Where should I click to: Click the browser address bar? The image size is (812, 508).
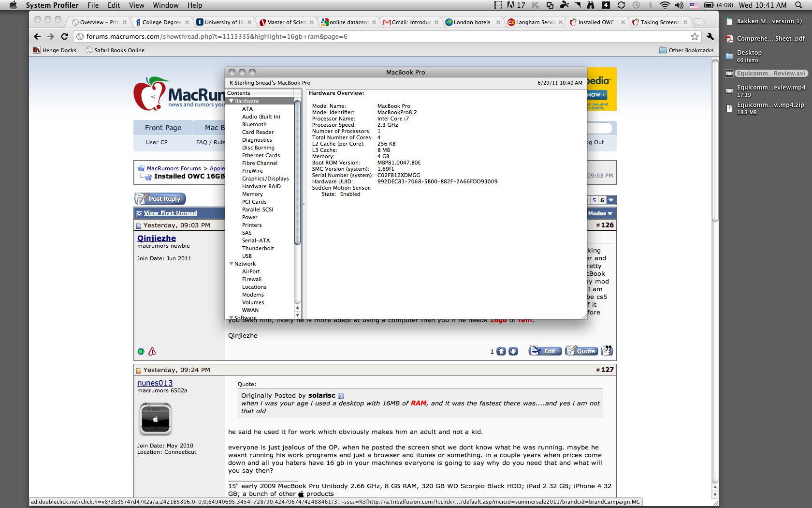(387, 36)
